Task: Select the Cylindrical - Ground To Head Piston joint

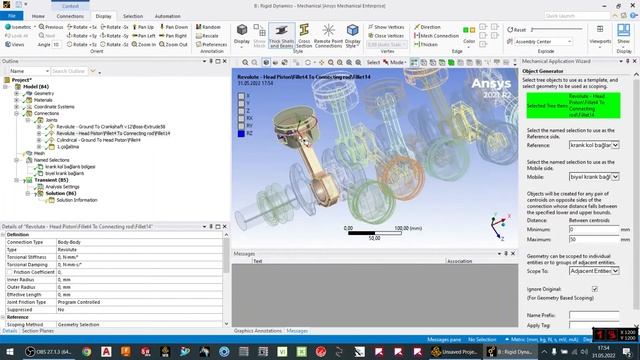Action: [98, 140]
